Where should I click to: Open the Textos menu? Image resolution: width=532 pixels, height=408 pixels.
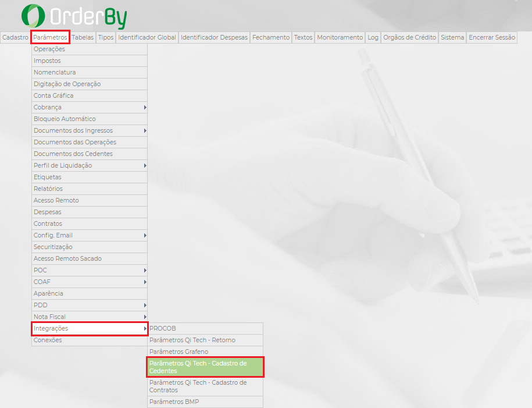click(x=303, y=37)
